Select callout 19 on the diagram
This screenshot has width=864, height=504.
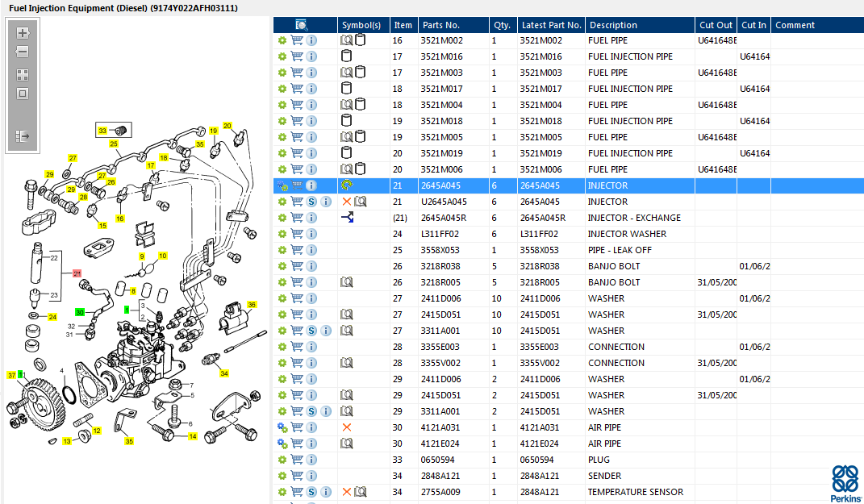click(x=214, y=131)
